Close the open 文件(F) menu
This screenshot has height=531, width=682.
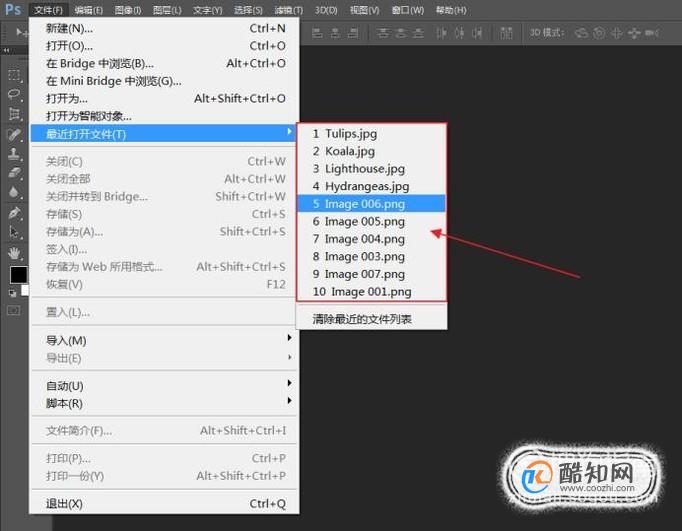tap(48, 10)
